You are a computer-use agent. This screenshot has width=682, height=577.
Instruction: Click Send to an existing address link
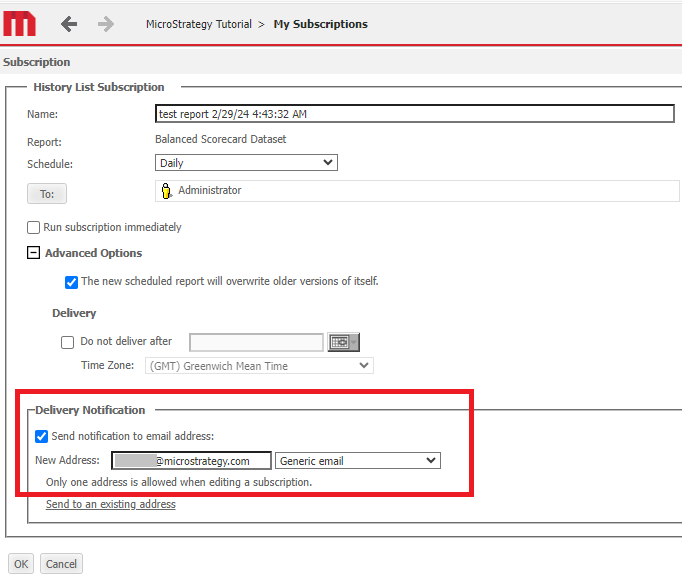[111, 504]
